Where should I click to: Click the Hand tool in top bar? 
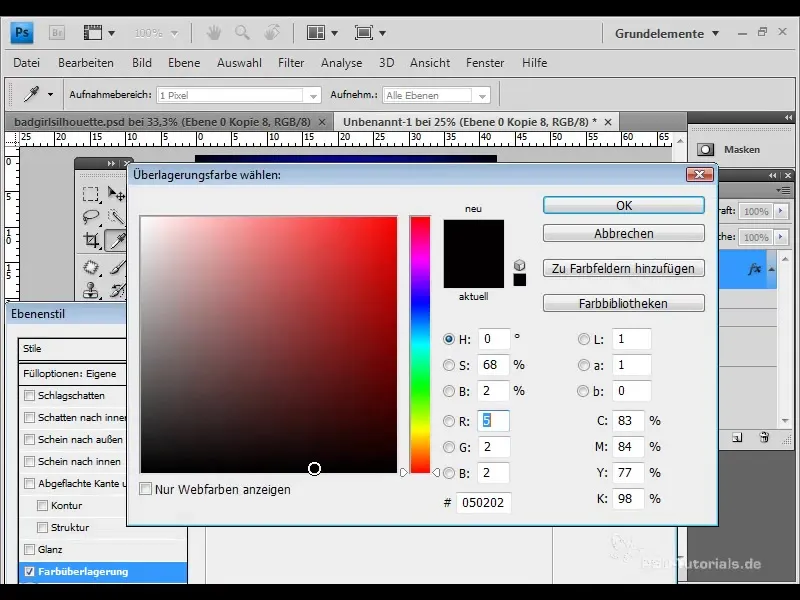click(x=213, y=33)
